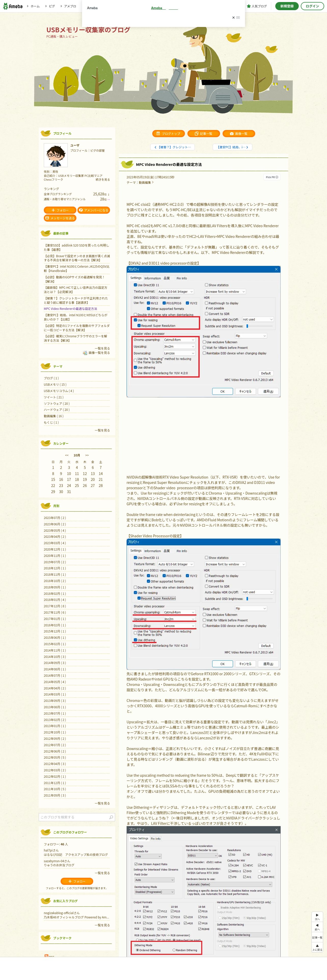This screenshot has height=980, width=327.
Task: Click the USBメモリー収集家のブログ title
Action: point(88,30)
